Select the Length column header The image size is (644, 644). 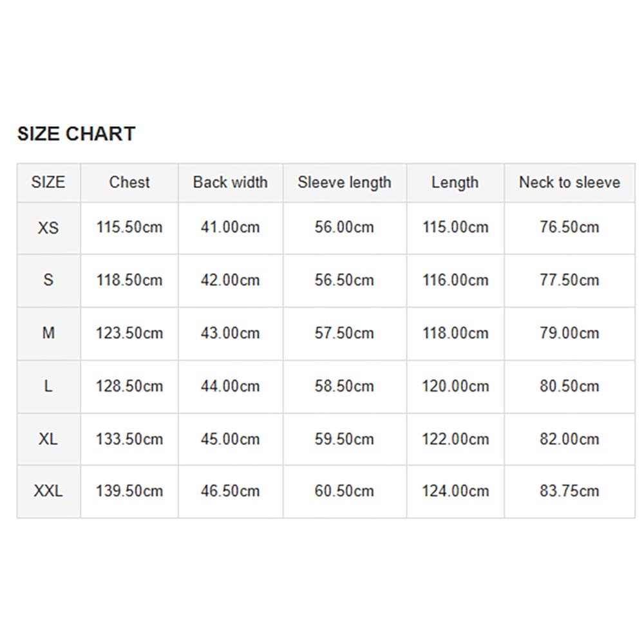[455, 182]
